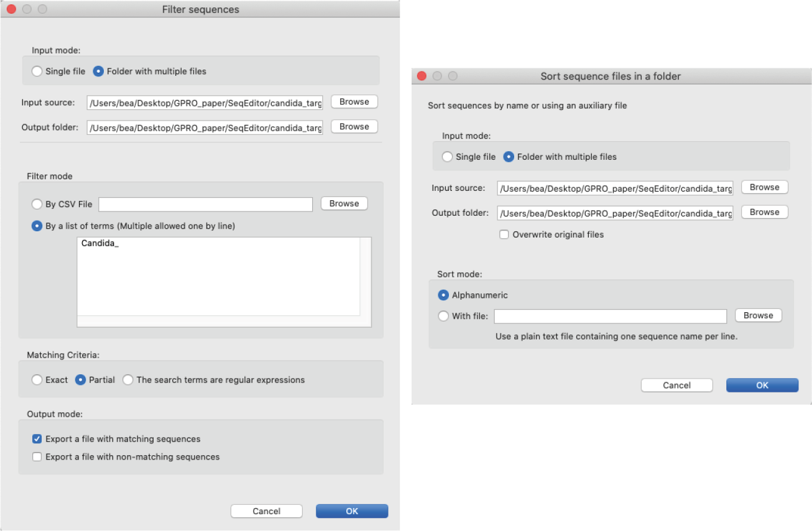
Task: Click the Sort dialog input source field
Action: [x=614, y=188]
